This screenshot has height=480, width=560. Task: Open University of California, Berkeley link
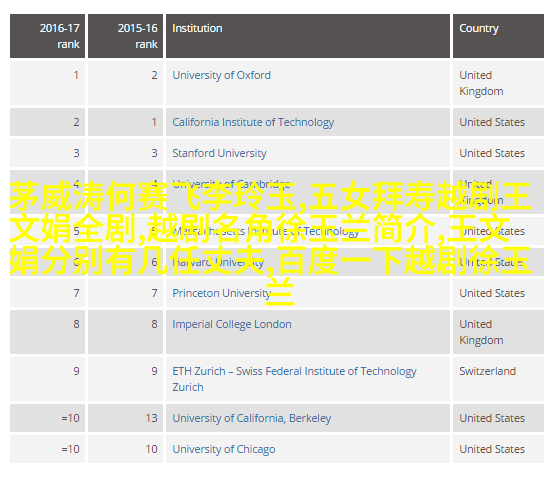tap(251, 418)
